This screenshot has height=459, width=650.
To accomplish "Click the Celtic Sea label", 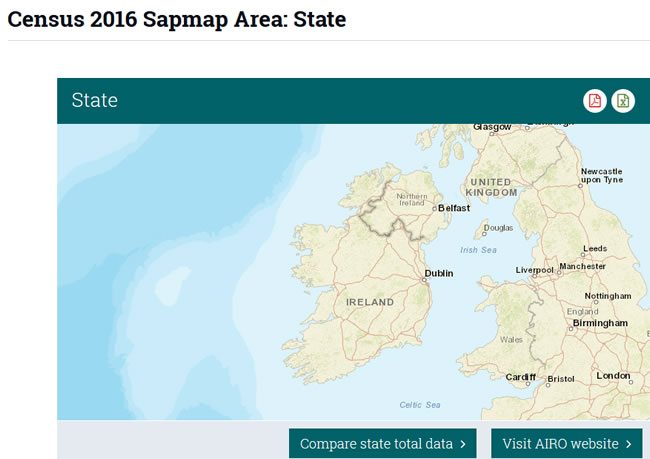I will [420, 405].
